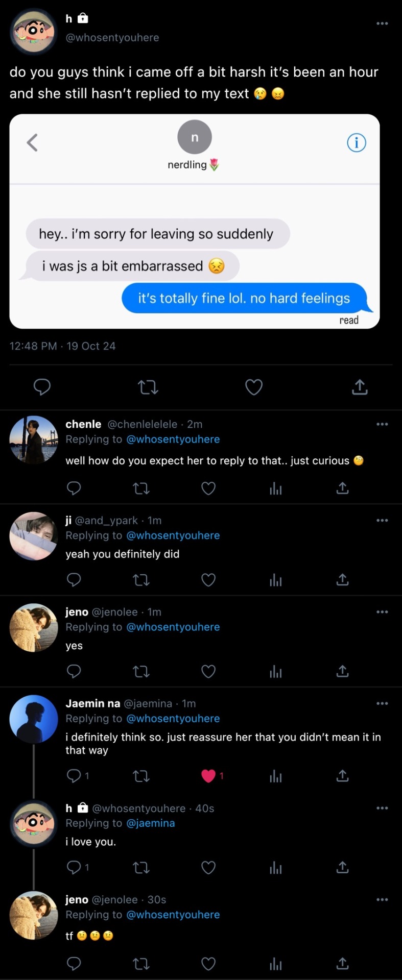Tap back chevron in the message screenshot
The image size is (402, 980).
coord(32,143)
